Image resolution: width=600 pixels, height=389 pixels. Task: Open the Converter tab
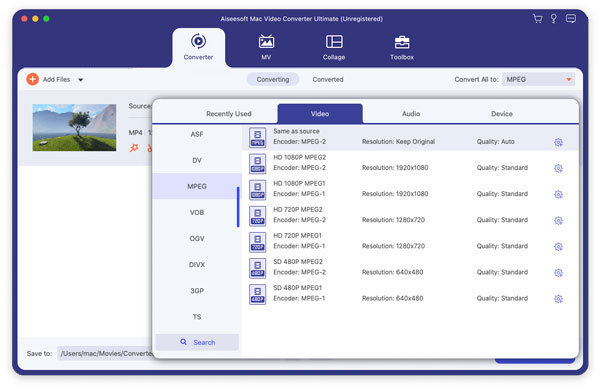tap(198, 47)
